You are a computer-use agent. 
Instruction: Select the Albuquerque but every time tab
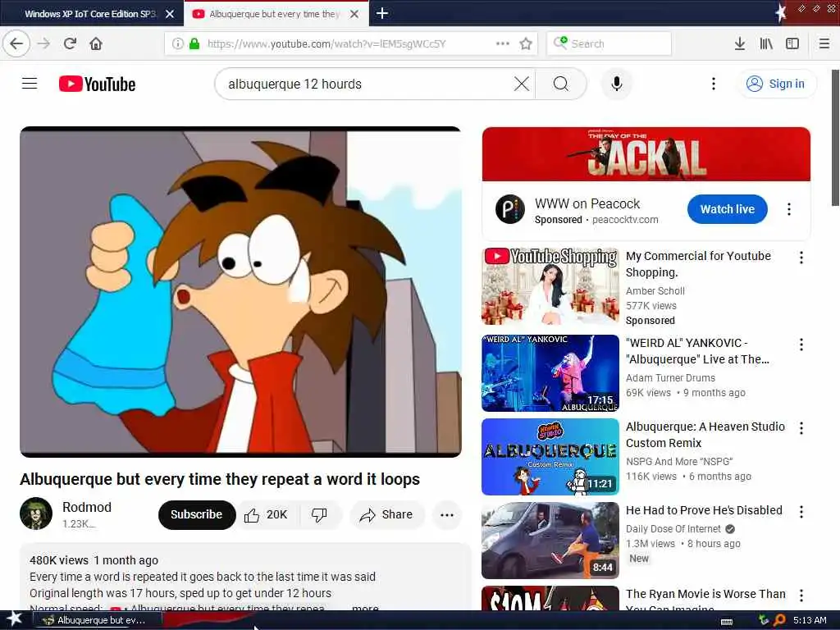tap(274, 14)
